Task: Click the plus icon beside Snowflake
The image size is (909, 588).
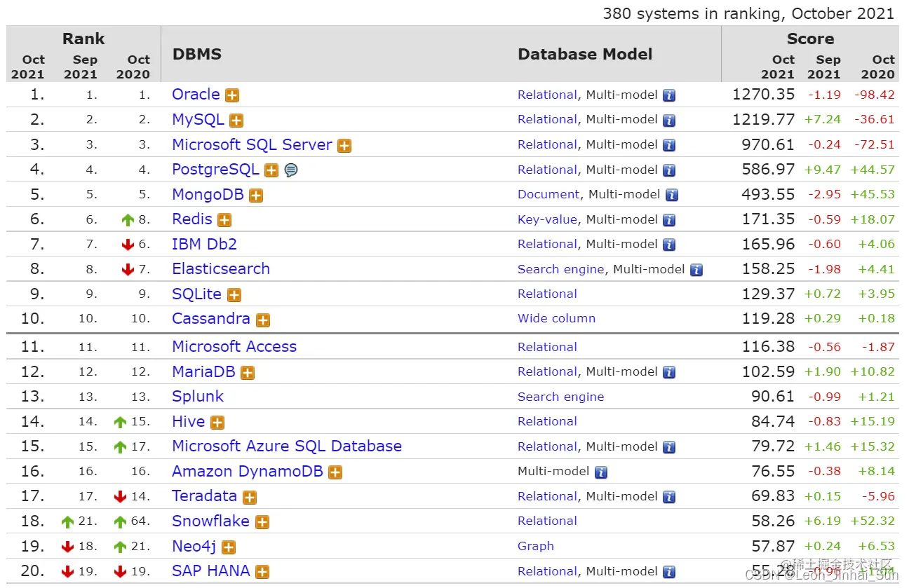Action: coord(262,522)
